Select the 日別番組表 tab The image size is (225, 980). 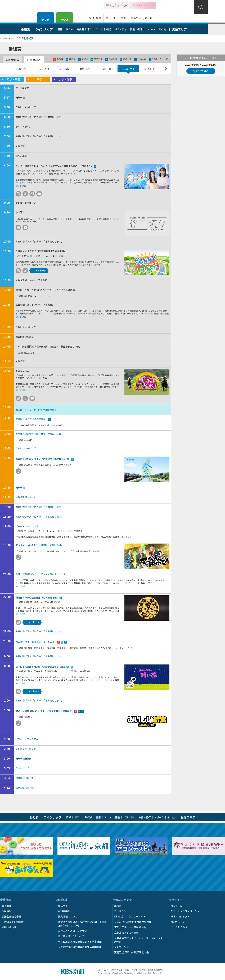(34, 60)
